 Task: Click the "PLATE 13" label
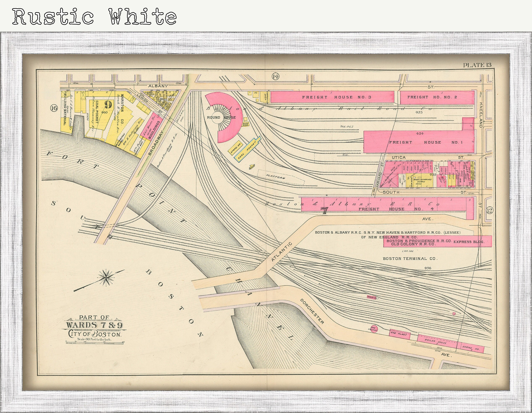(477, 65)
